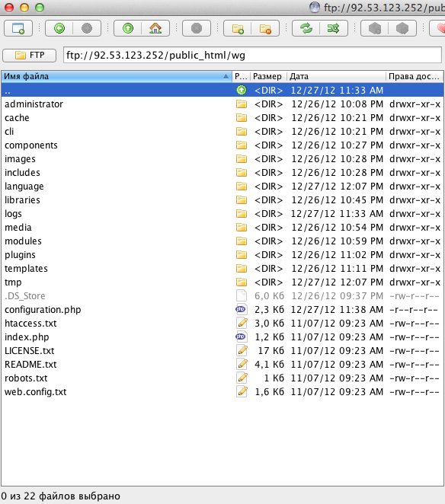This screenshot has height=504, width=445.
Task: Select the media folder
Action: pyautogui.click(x=222, y=228)
